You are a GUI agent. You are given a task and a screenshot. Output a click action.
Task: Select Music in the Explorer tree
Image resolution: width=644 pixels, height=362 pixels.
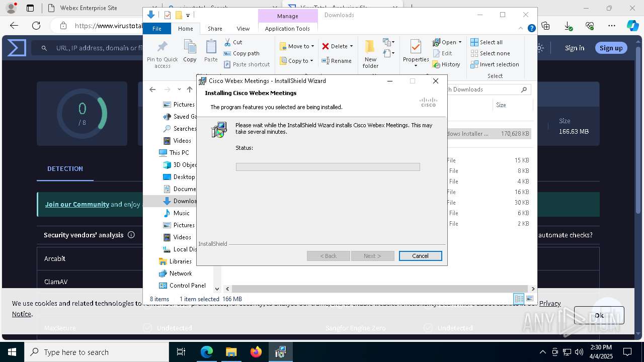tap(181, 213)
